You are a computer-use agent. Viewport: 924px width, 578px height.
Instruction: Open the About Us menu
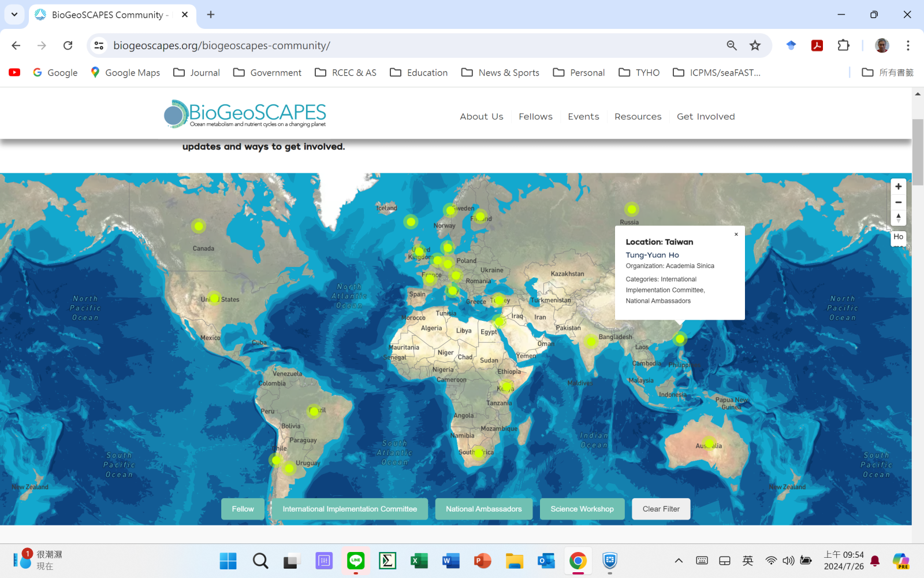pos(481,117)
